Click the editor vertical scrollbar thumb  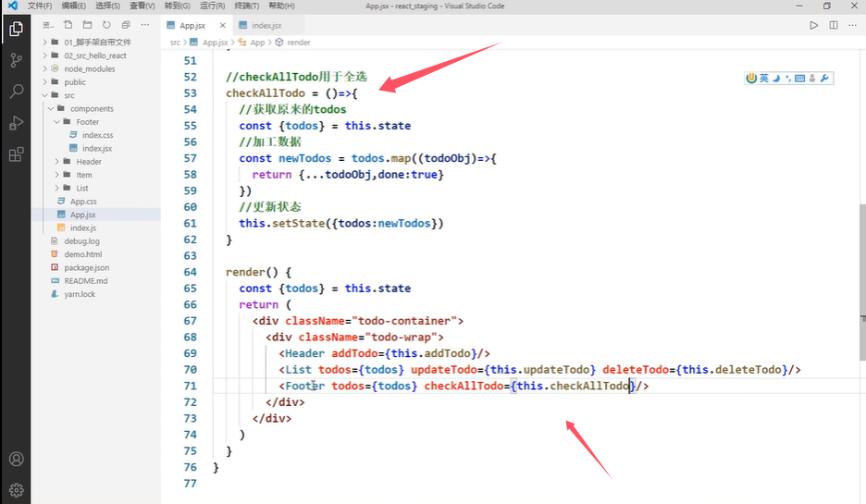click(x=862, y=282)
